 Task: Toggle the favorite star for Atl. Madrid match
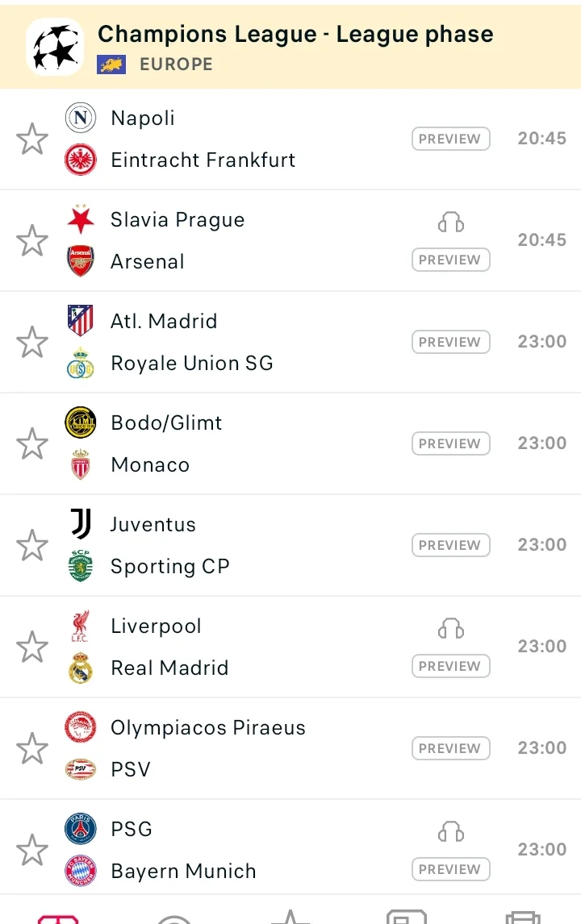click(x=32, y=343)
